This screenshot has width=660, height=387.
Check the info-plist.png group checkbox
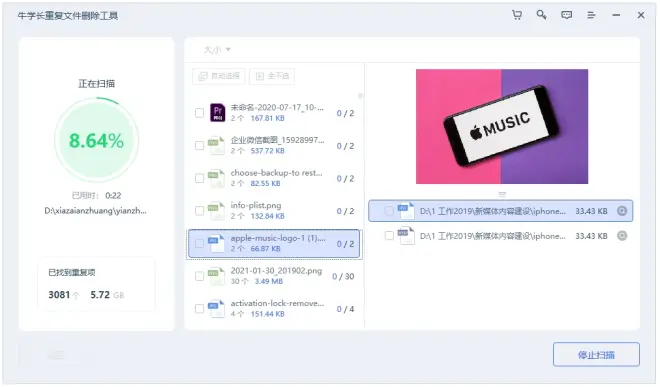click(200, 211)
